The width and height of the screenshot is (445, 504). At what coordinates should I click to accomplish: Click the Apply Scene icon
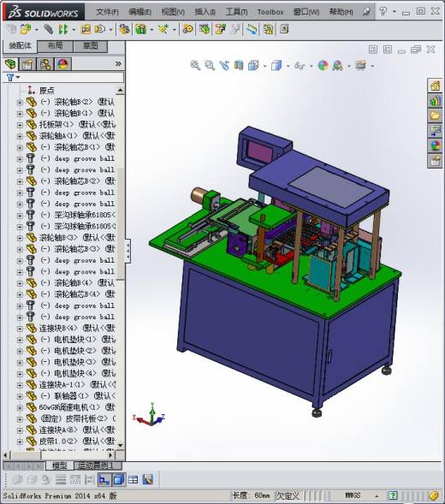[x=338, y=66]
